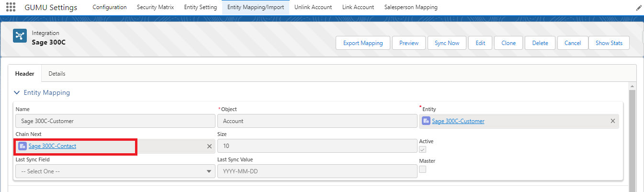644x192 pixels.
Task: Collapse the Entity Mapping section
Action: point(18,92)
